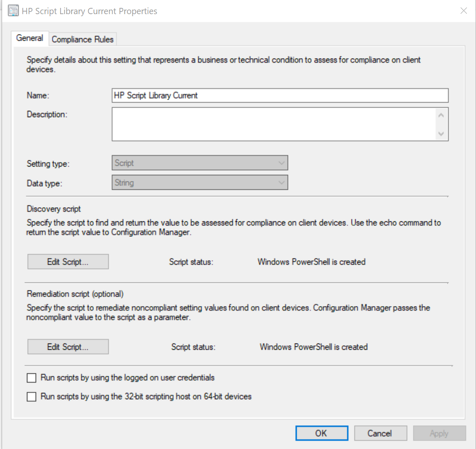Image resolution: width=476 pixels, height=449 pixels.
Task: Click the dialog's title bar document icon
Action: click(x=12, y=10)
